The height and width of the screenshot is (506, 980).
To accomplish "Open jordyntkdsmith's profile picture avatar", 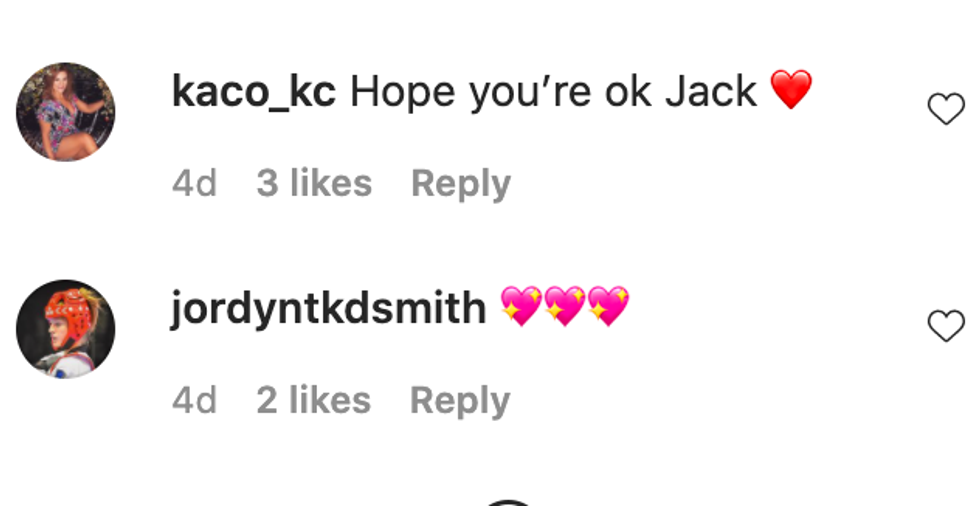I will tap(66, 329).
